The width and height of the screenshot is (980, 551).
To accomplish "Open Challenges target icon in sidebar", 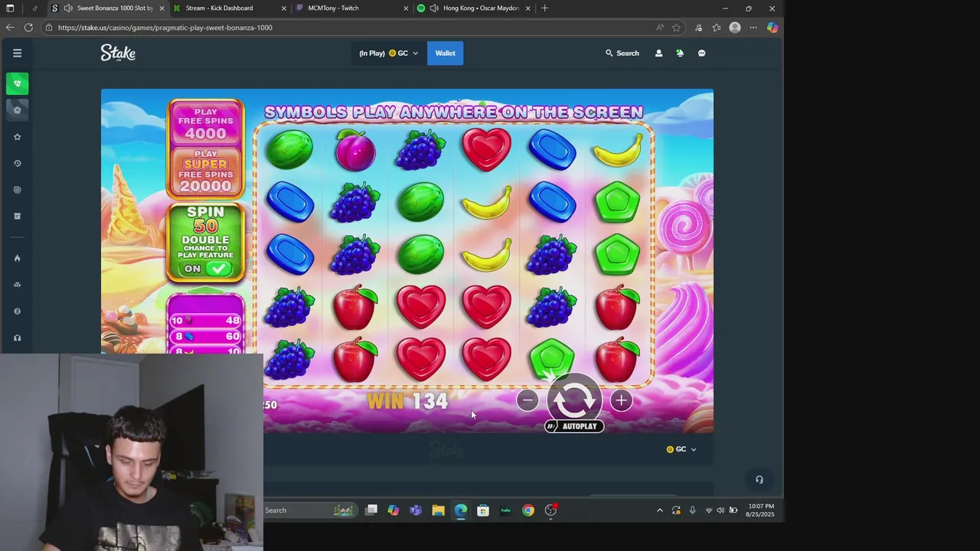I will pyautogui.click(x=17, y=190).
